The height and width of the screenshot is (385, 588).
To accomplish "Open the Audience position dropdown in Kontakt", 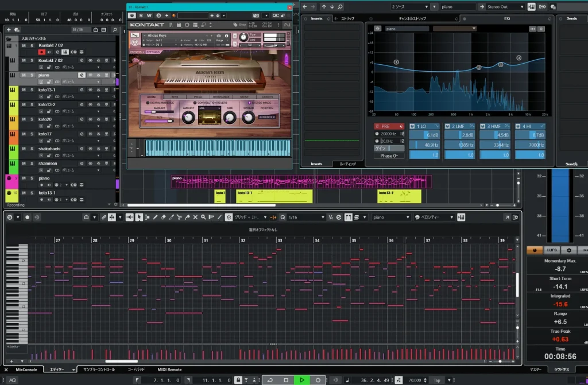I will click(266, 117).
